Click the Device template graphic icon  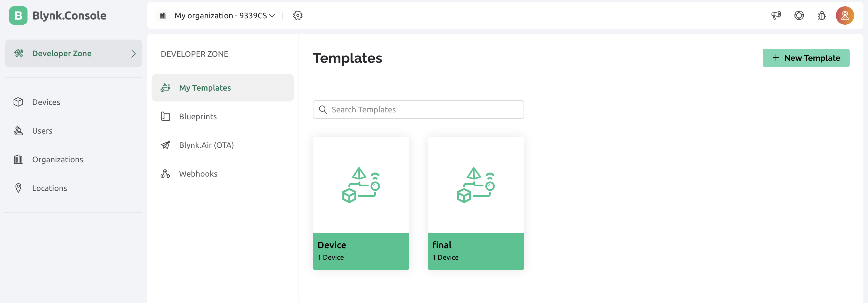point(361,185)
